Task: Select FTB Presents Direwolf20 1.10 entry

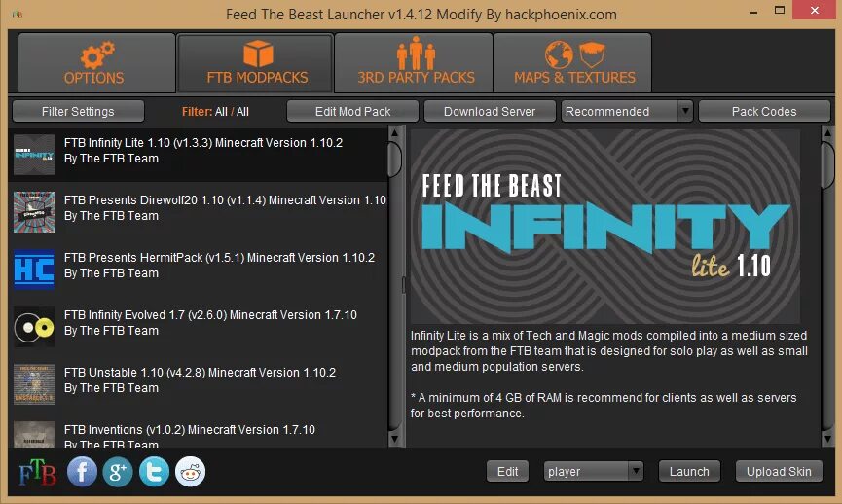Action: click(x=199, y=212)
